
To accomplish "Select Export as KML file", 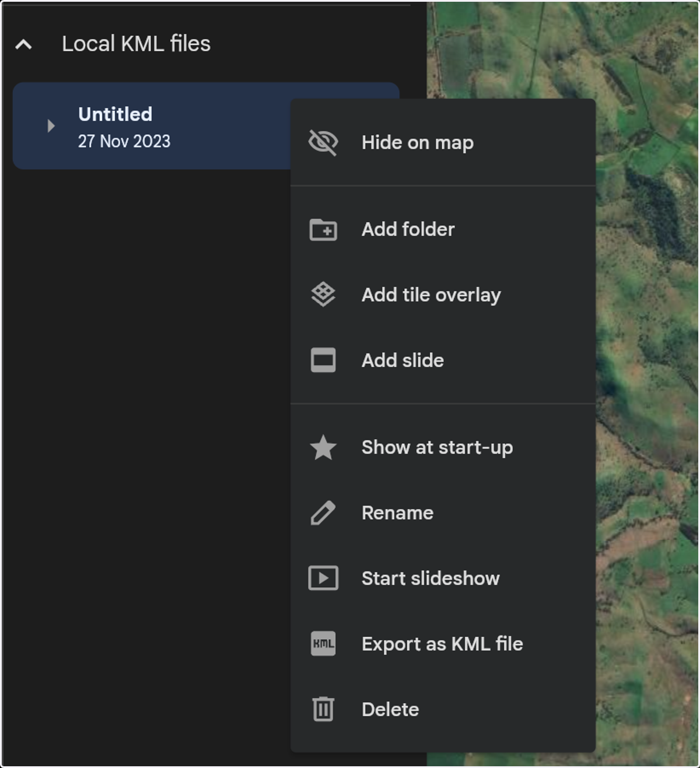I will [443, 644].
